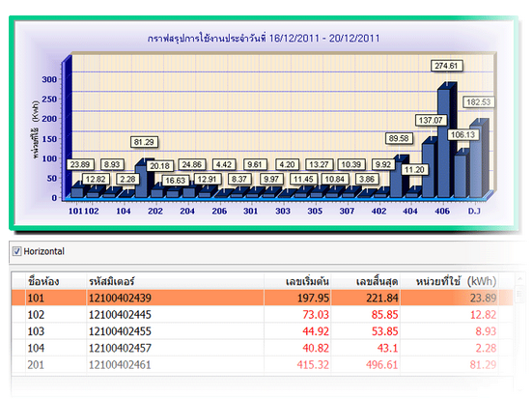Viewport: 532px width, 399px height.
Task: Click table cell value 12.82
Action: (483, 315)
